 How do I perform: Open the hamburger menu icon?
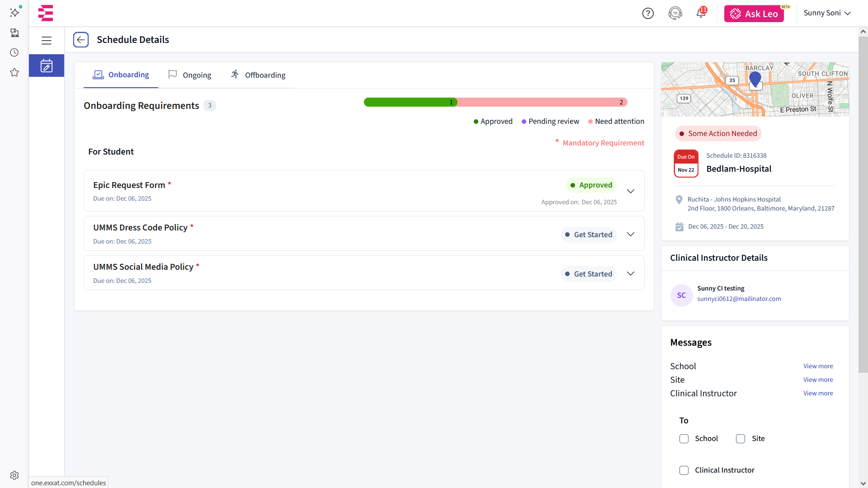pos(47,40)
